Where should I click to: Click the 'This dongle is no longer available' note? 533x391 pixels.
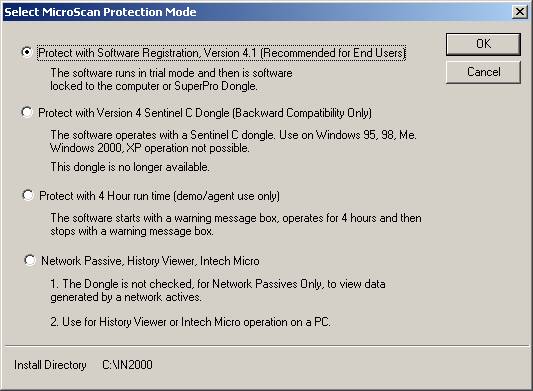130,167
